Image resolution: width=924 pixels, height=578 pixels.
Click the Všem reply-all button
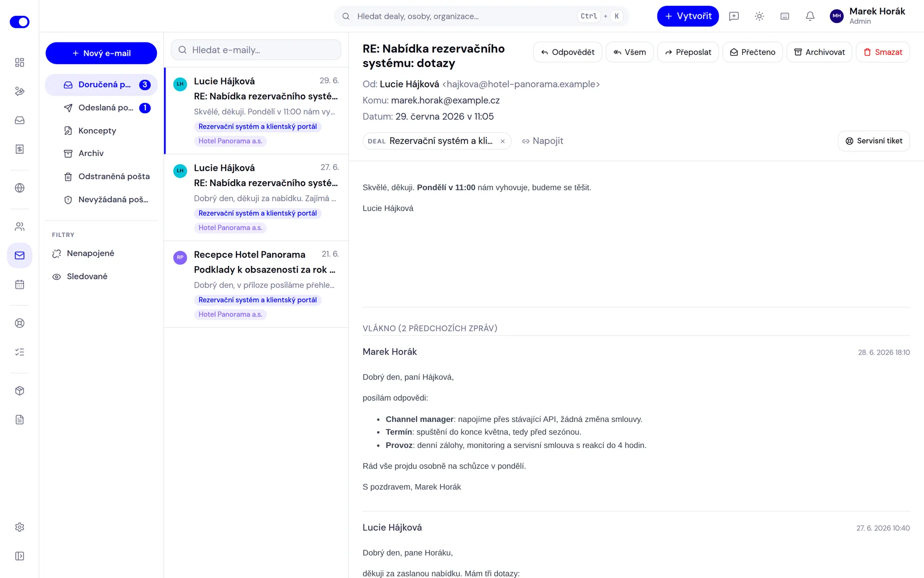coord(629,52)
